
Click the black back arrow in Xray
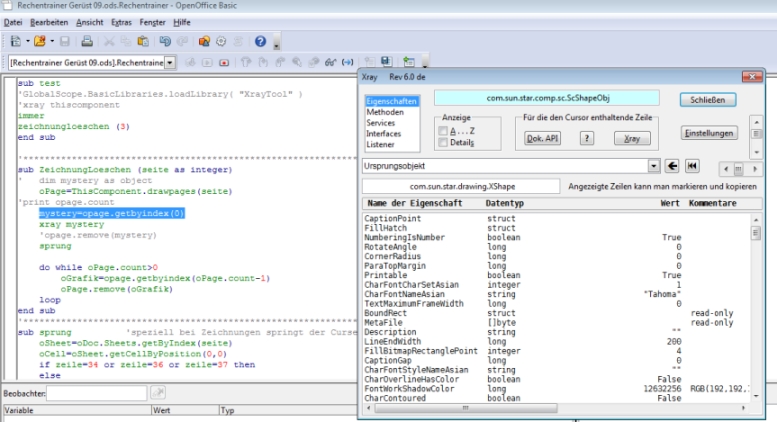coord(673,164)
